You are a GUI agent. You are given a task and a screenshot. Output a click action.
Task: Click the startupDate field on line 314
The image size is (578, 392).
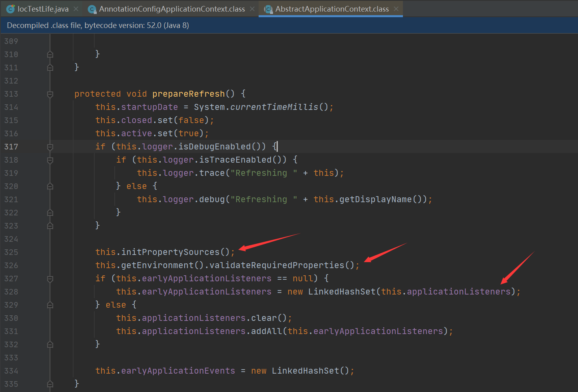point(149,107)
